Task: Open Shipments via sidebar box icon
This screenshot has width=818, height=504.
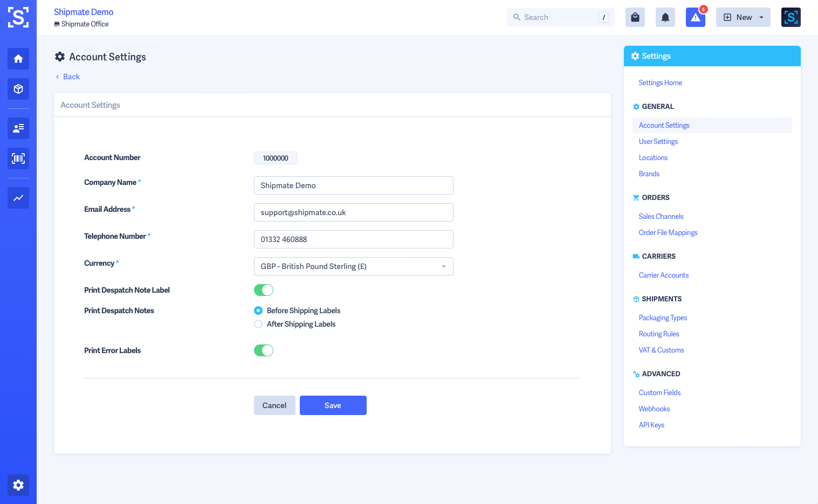Action: [x=18, y=89]
